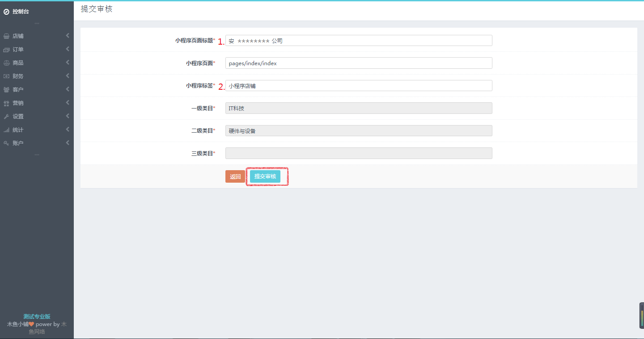Image resolution: width=644 pixels, height=339 pixels.
Task: Click the 财务 finance money icon
Action: (x=6, y=76)
